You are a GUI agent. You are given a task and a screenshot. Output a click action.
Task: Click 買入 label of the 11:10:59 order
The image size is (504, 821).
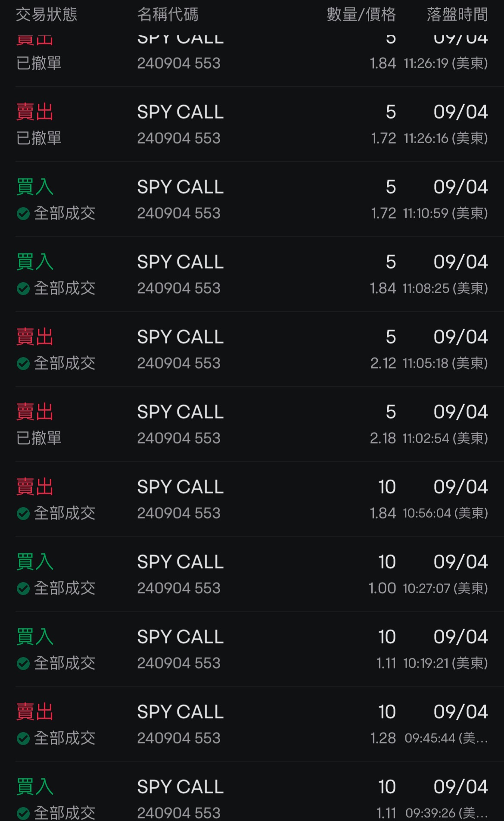tap(35, 187)
